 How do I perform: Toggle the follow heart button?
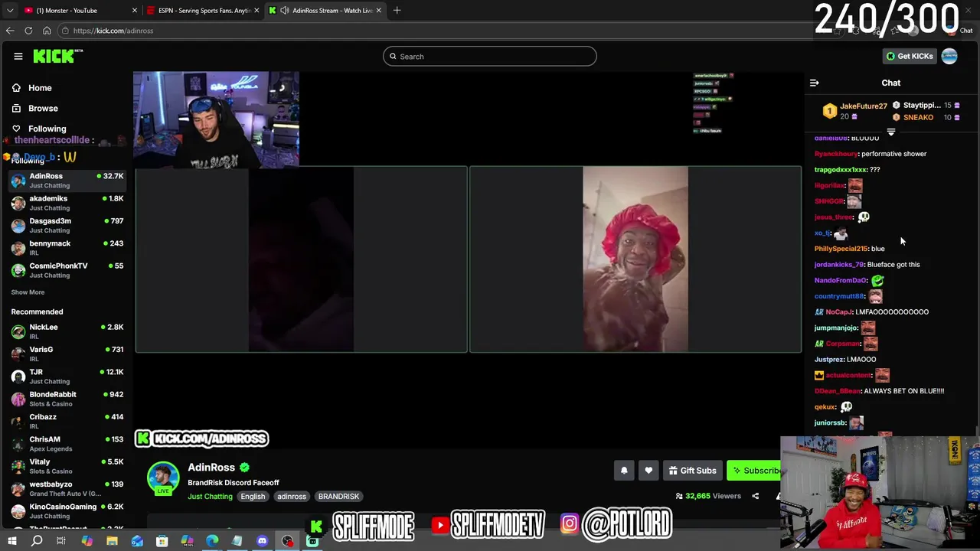(x=648, y=471)
